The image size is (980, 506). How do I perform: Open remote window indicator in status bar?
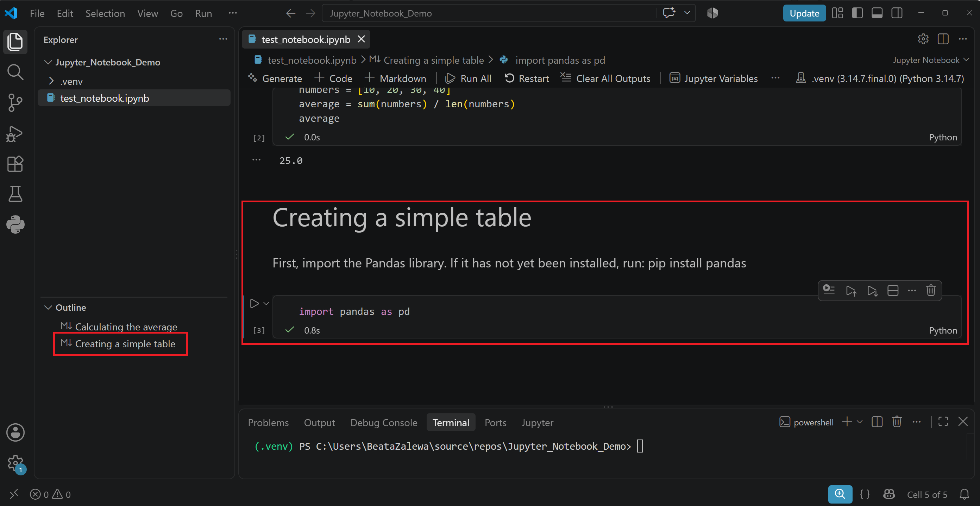tap(14, 494)
